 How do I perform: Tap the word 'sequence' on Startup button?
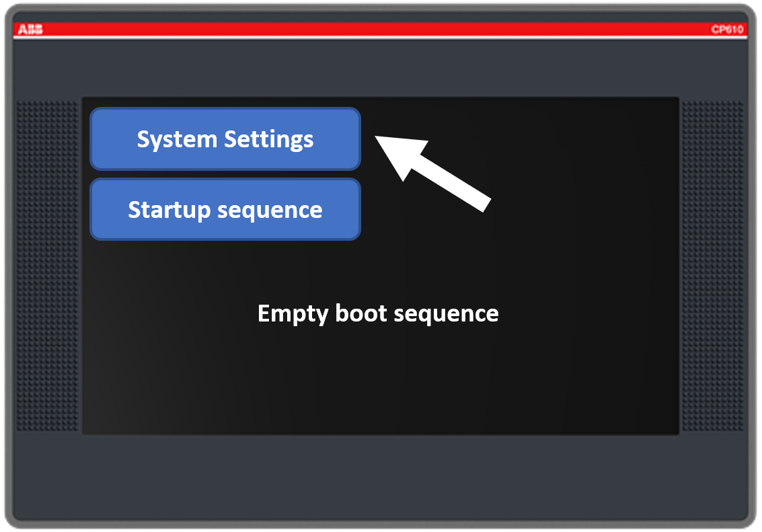point(269,210)
